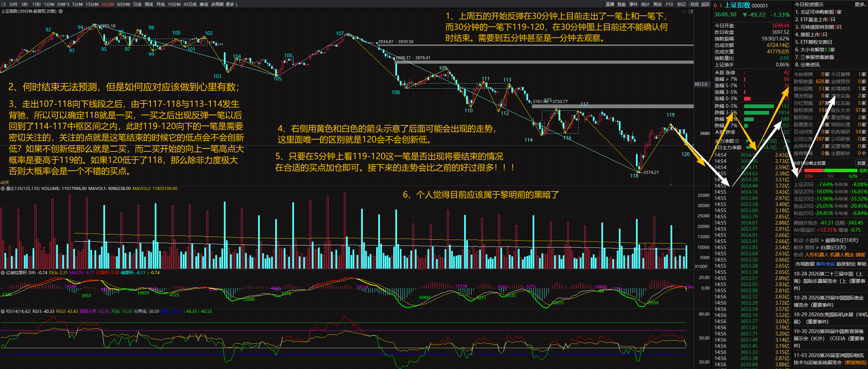
Task: Click the diamond marker icon above chart
Action: (685, 11)
